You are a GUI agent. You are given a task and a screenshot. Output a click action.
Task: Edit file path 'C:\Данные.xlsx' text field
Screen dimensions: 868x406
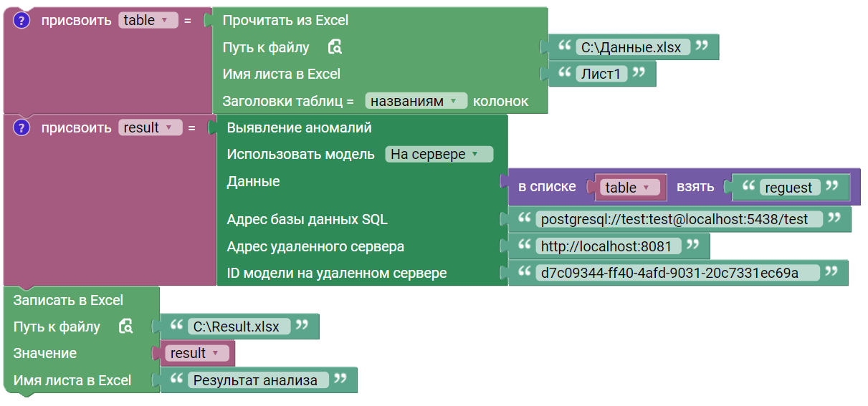(x=633, y=47)
